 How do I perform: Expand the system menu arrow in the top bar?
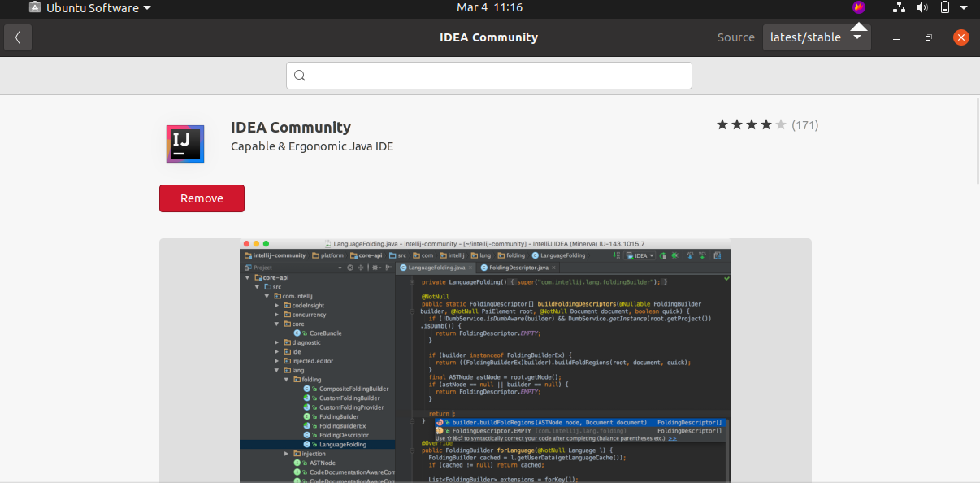point(965,8)
